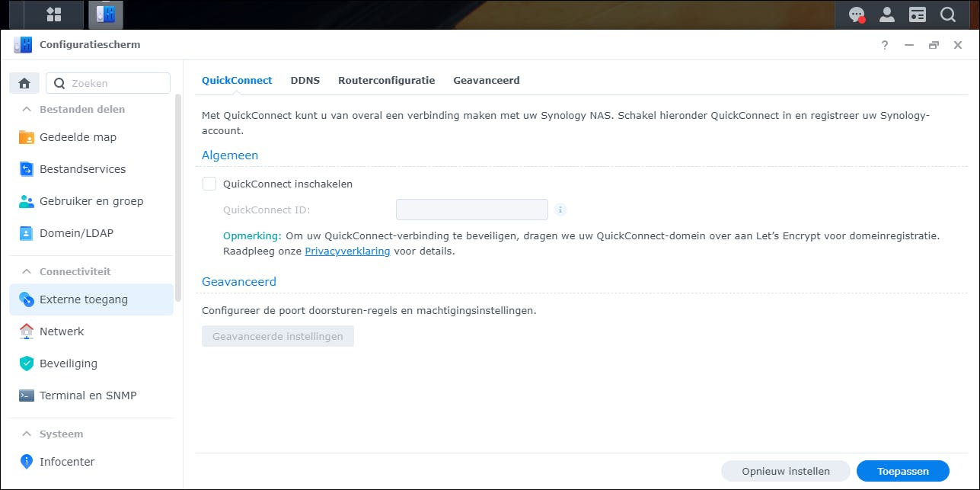Click the Bestandservices icon
This screenshot has width=980, height=490.
click(x=27, y=169)
